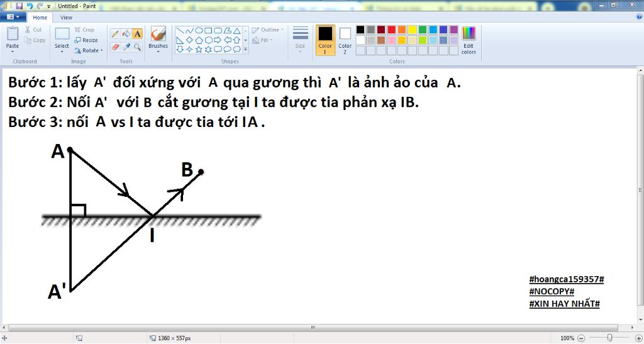Expand the Brushes dropdown arrow
The height and width of the screenshot is (344, 644).
tap(158, 52)
